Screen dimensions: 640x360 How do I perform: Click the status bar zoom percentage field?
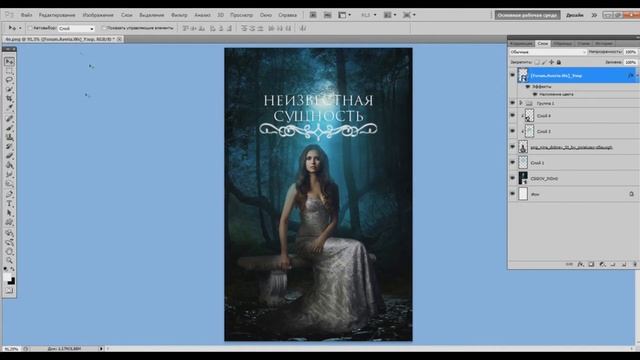[11, 349]
